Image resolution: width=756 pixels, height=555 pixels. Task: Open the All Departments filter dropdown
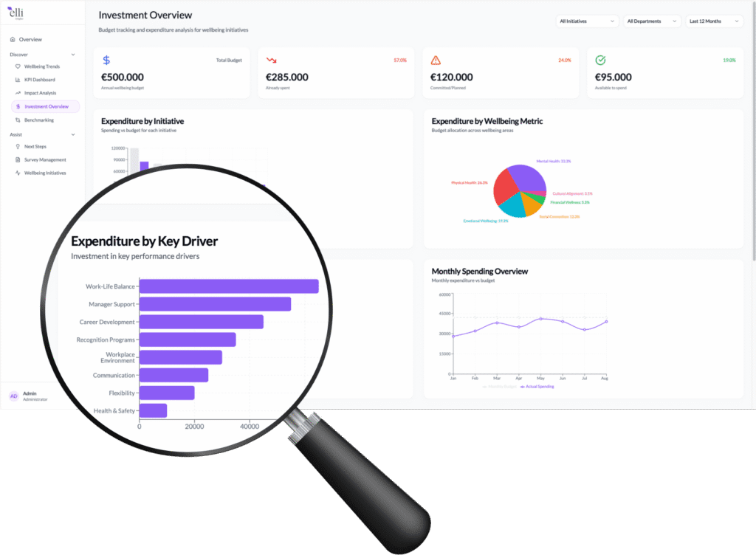(652, 21)
